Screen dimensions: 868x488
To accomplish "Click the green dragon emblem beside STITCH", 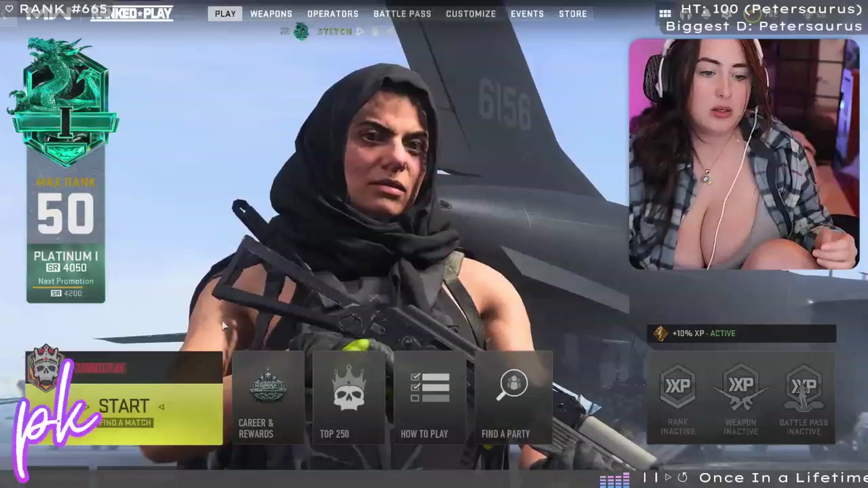I will point(301,31).
